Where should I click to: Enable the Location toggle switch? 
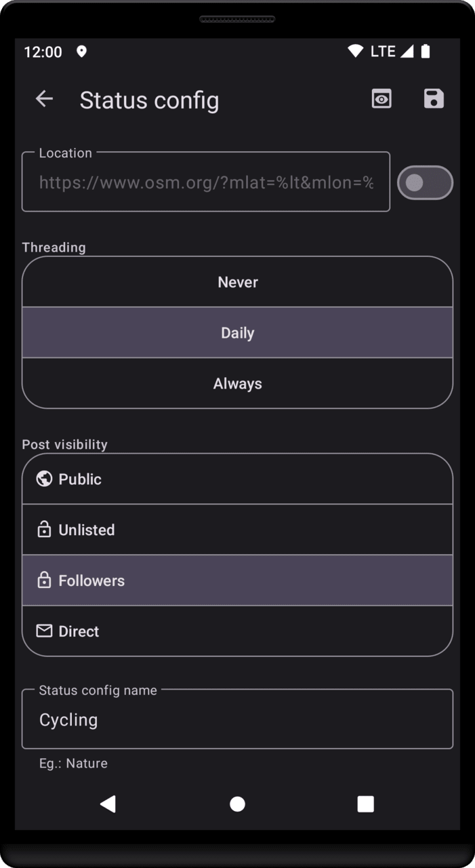coord(425,182)
